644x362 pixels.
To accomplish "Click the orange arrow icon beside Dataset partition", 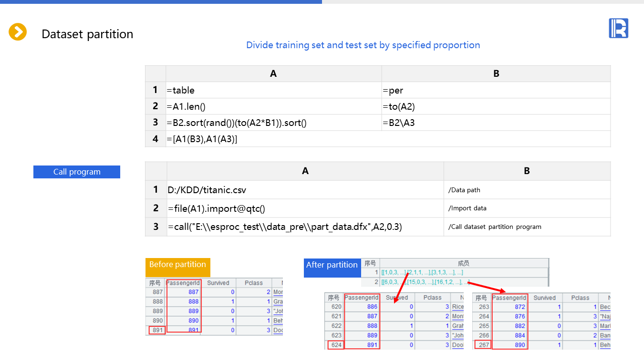I will [18, 32].
